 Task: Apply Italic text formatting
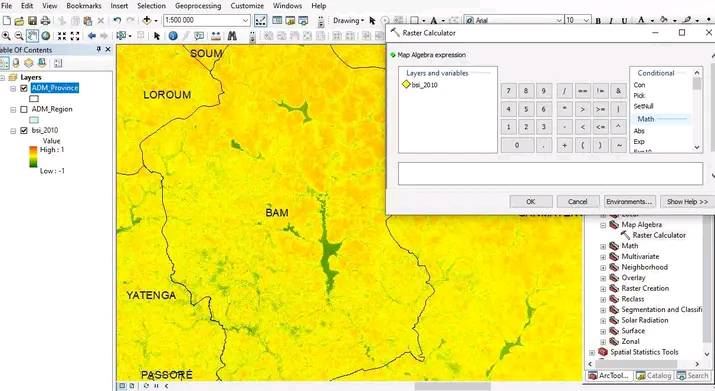(x=611, y=21)
